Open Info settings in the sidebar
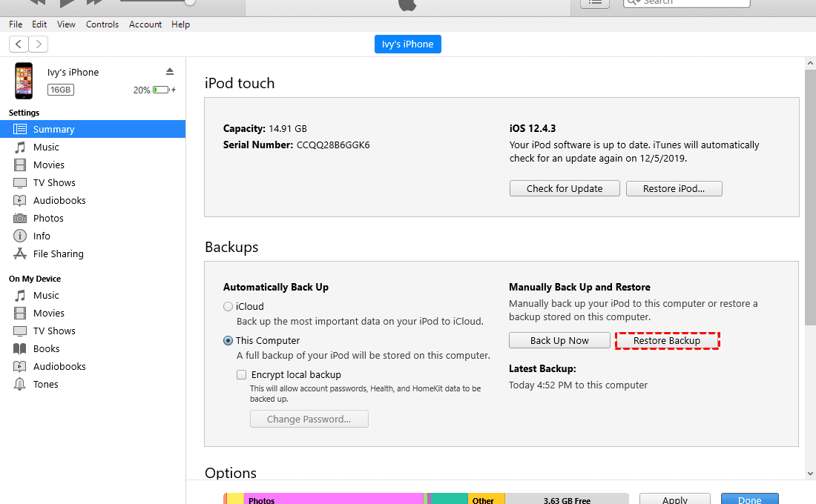 [x=42, y=236]
